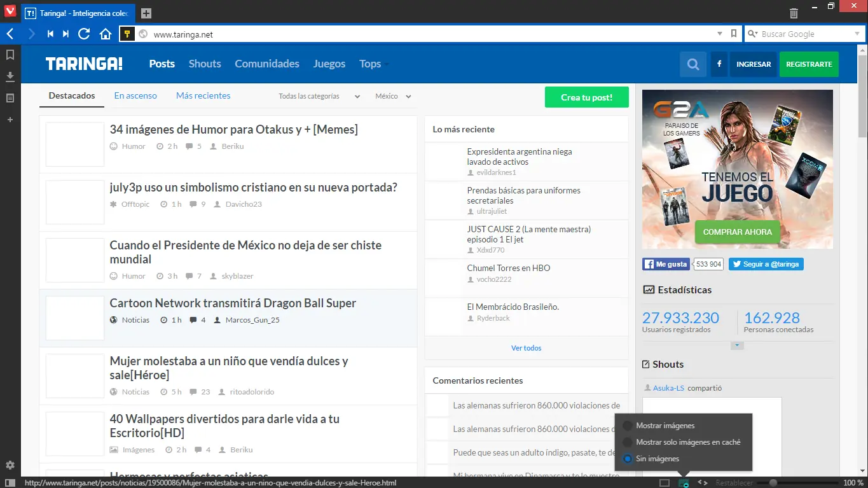868x488 pixels.
Task: Open the Bookmarks side panel
Action: coord(10,55)
